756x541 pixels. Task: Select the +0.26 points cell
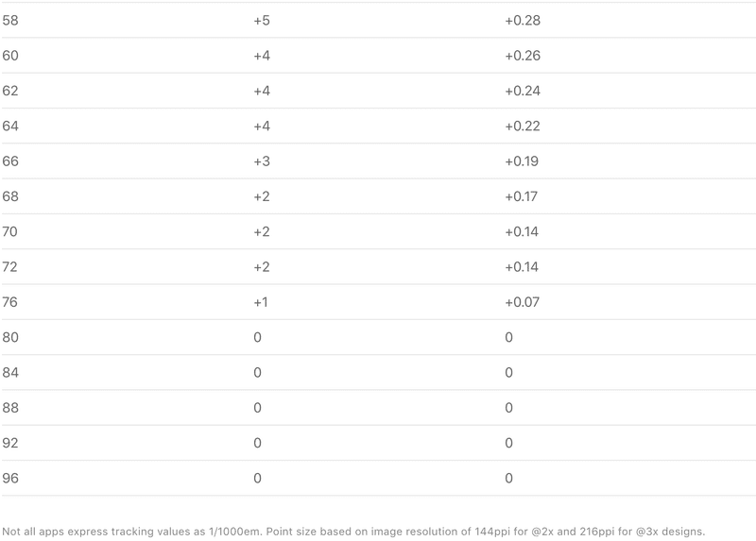(523, 56)
